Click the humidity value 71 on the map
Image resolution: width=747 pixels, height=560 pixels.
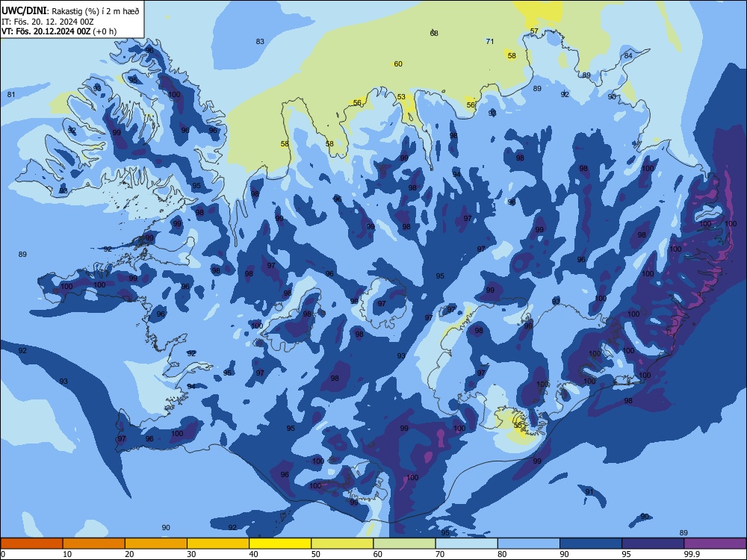(x=490, y=41)
